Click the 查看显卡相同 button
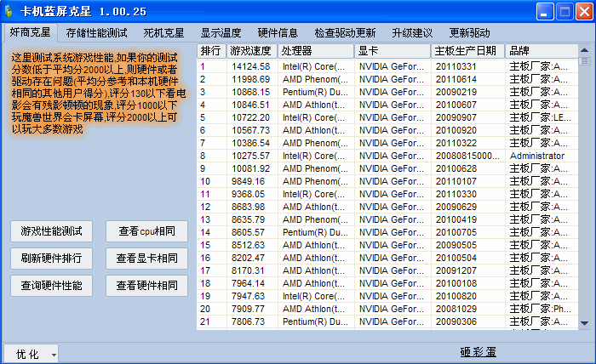 click(x=146, y=259)
